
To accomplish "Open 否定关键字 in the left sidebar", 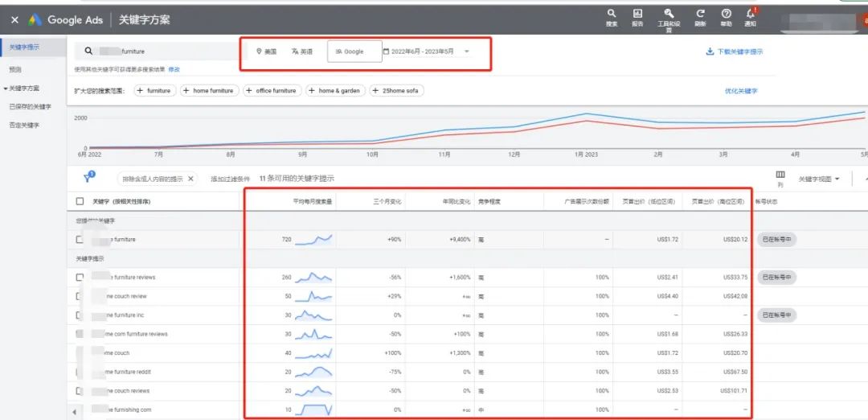I will [24, 125].
